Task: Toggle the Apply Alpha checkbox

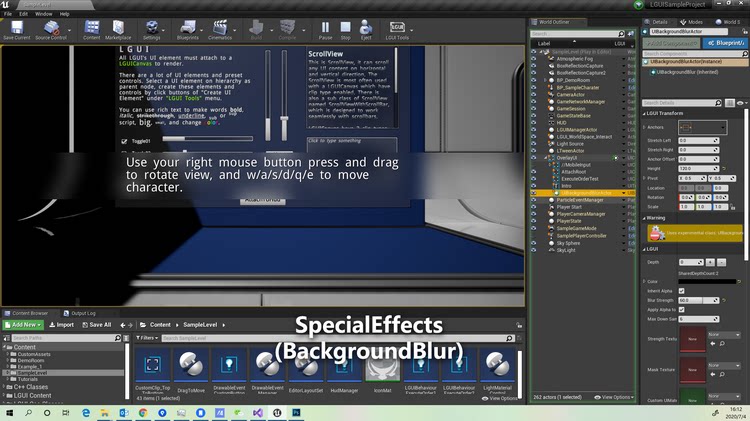Action: tap(682, 310)
